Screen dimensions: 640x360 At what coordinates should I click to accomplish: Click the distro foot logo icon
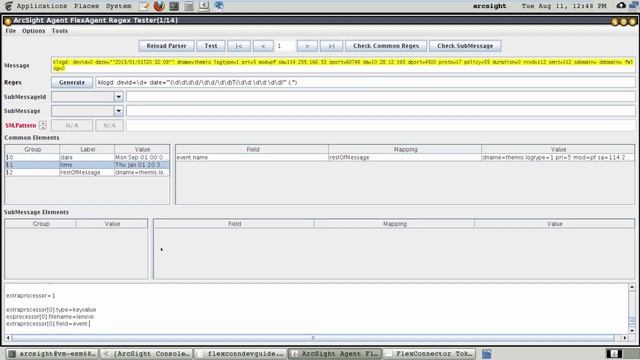pos(8,6)
